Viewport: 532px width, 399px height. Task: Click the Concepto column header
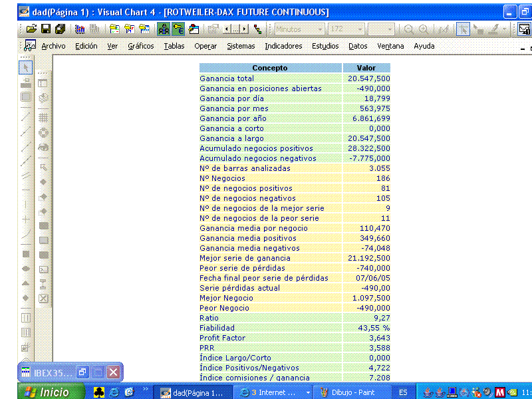(x=270, y=68)
